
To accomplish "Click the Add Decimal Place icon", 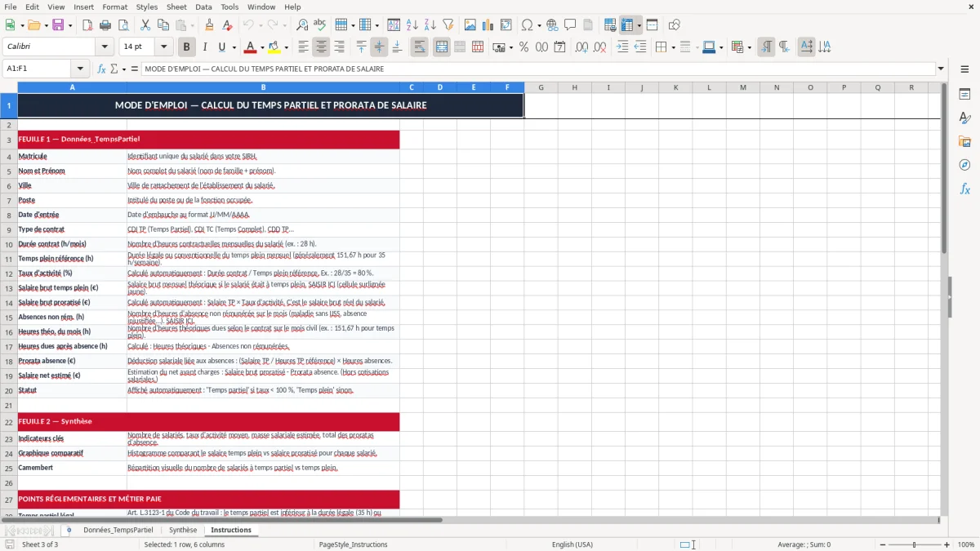I will pos(581,47).
